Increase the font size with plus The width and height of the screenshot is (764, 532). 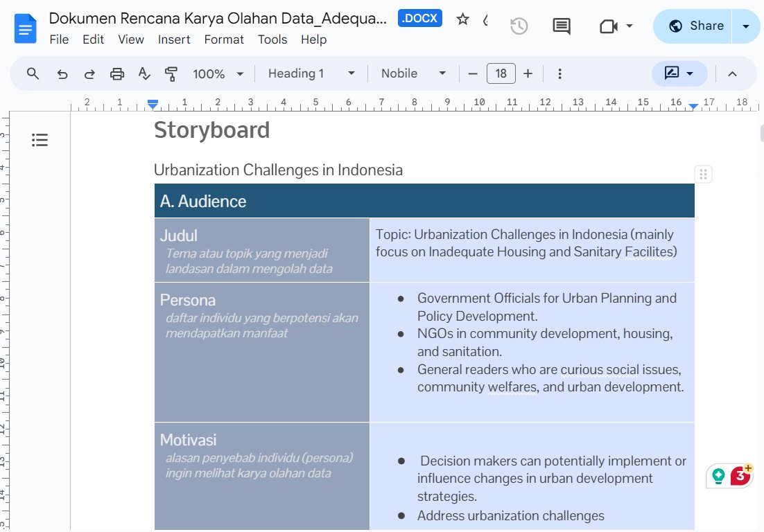(x=528, y=74)
